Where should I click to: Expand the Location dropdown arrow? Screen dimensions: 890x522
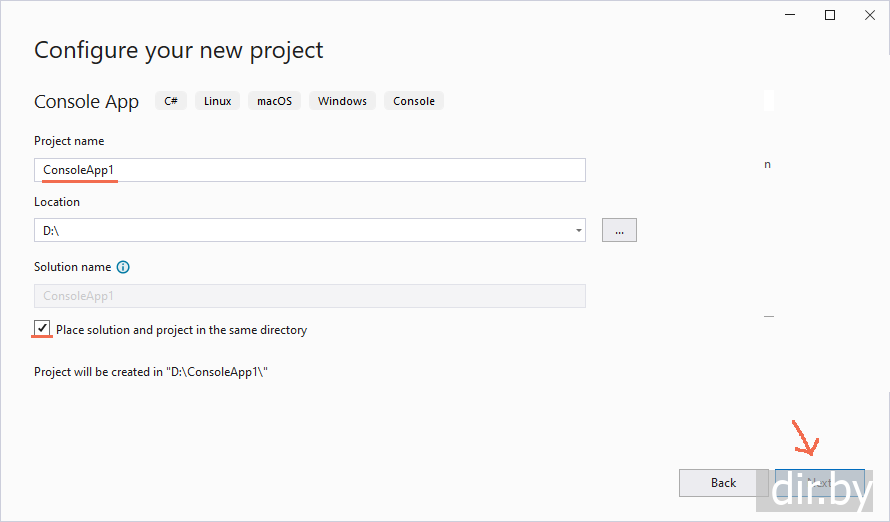point(579,231)
